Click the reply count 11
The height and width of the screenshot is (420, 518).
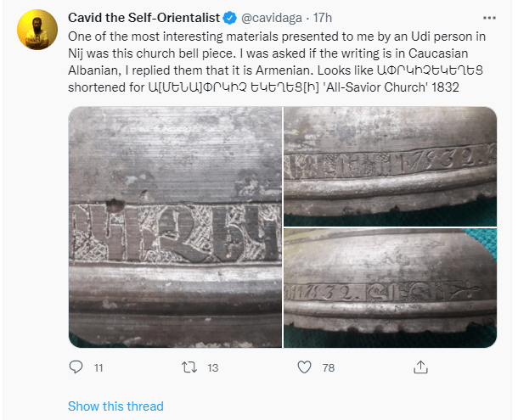99,367
